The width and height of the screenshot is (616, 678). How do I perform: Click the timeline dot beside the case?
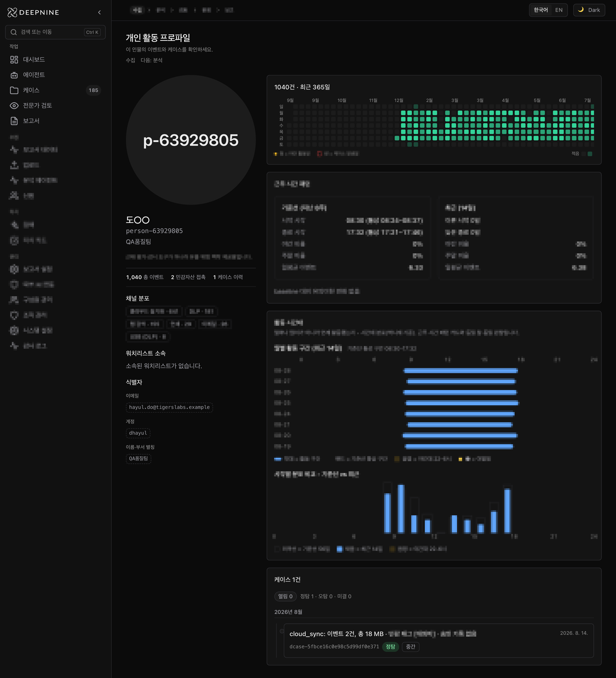[282, 631]
